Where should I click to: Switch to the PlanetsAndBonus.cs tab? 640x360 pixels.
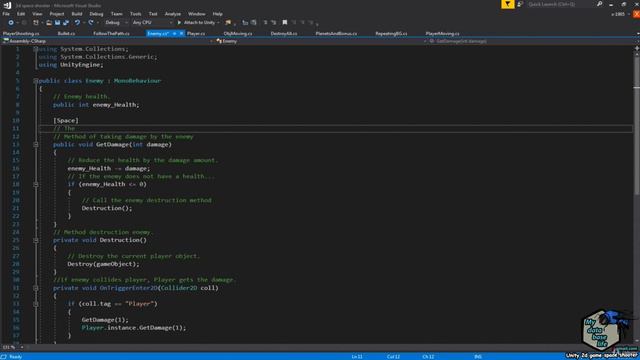click(x=336, y=33)
